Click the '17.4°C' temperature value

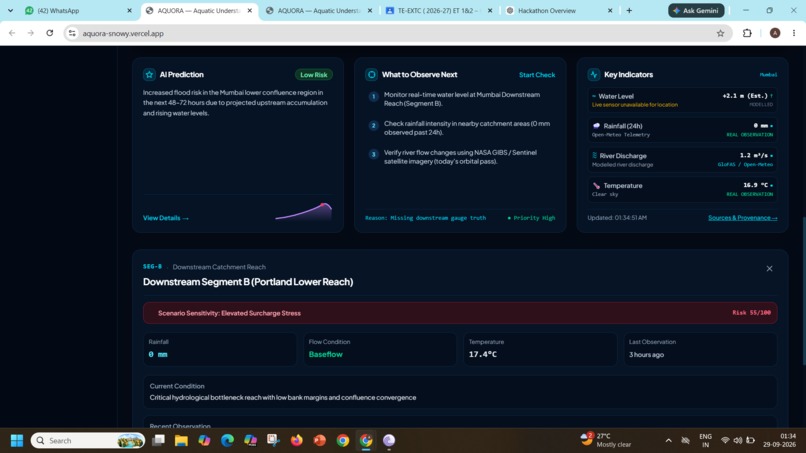[483, 354]
